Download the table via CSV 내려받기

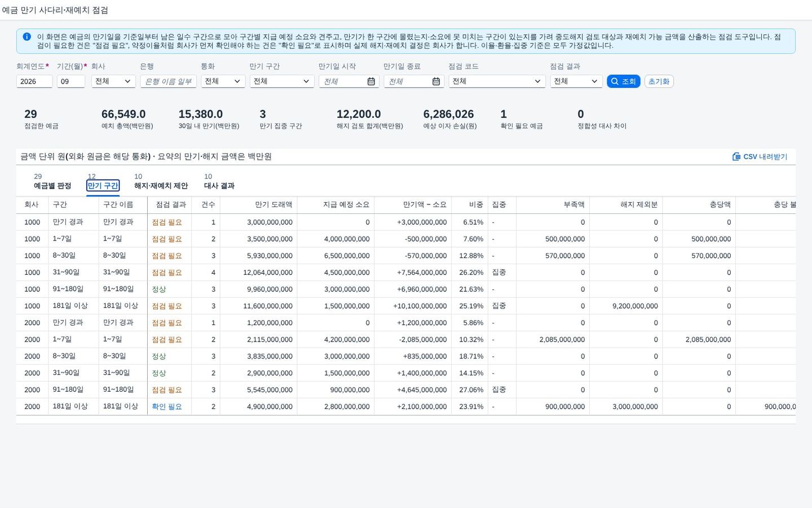[x=760, y=156]
